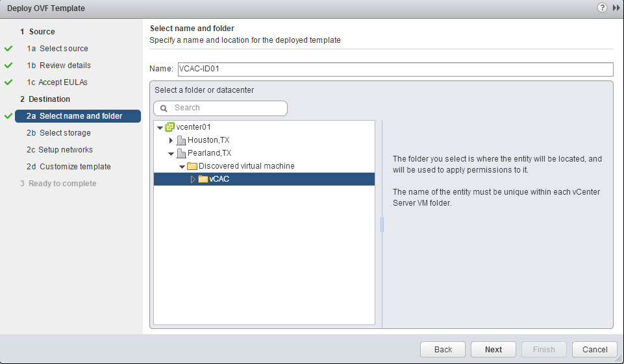
Task: Jump to step 2c Setup networks
Action: pos(66,150)
